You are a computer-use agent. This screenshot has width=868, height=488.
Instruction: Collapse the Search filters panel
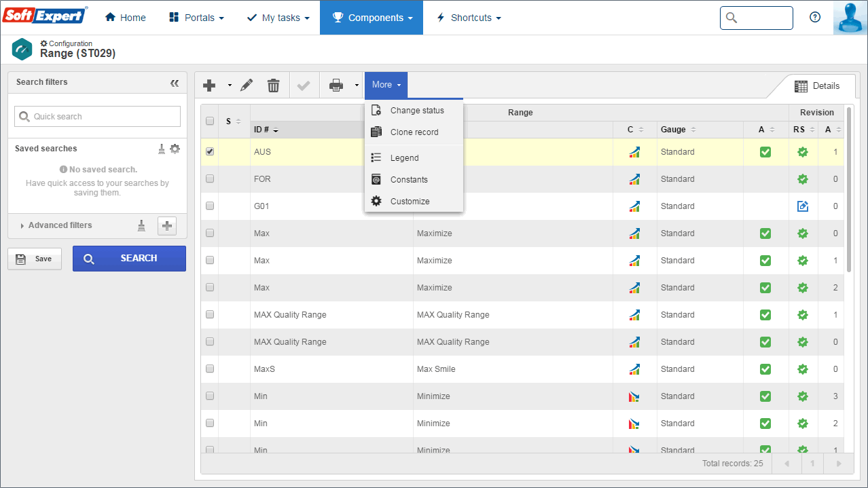(x=175, y=83)
